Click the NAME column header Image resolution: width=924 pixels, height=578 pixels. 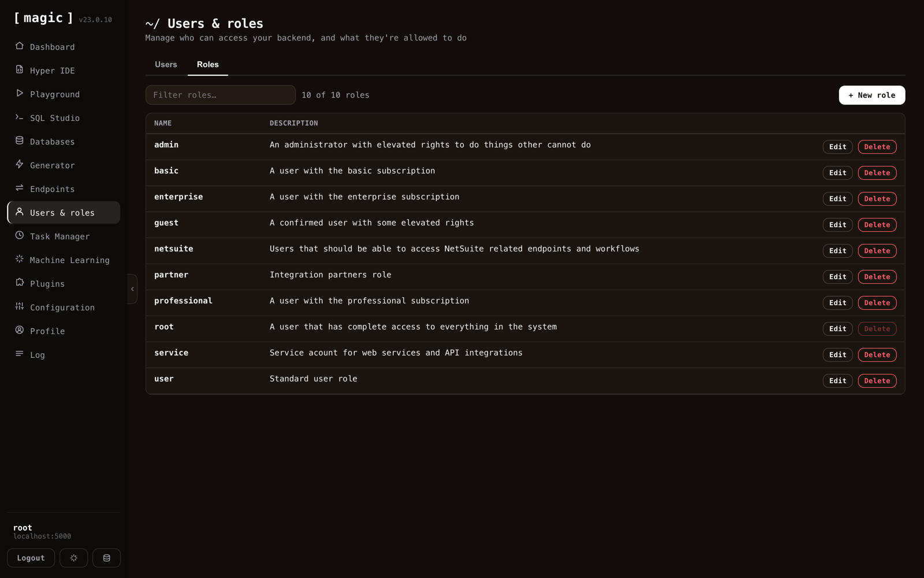(163, 123)
